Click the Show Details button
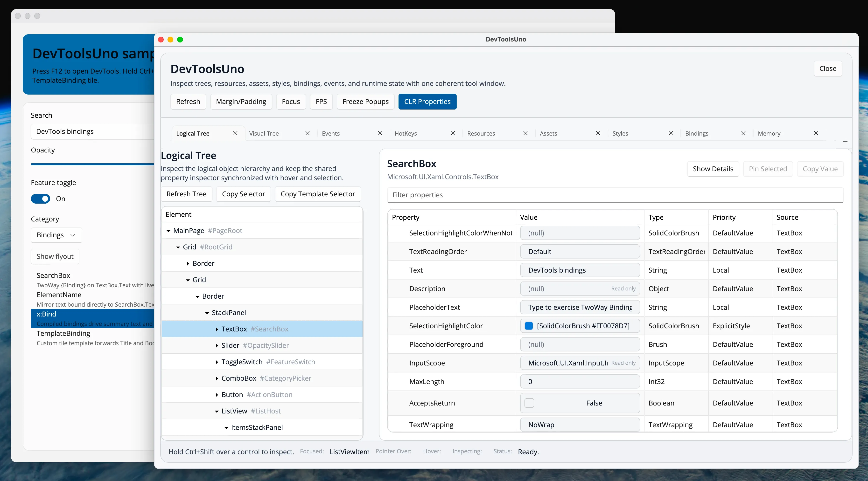Viewport: 868px width, 481px height. pos(713,169)
